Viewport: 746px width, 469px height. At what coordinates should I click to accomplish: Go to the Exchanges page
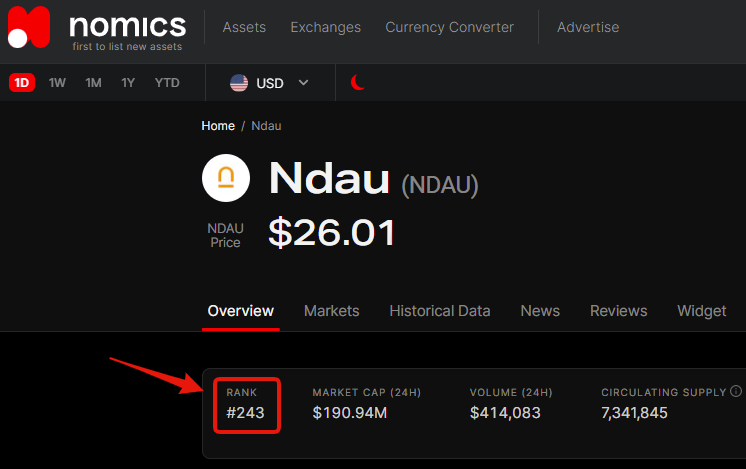click(325, 27)
